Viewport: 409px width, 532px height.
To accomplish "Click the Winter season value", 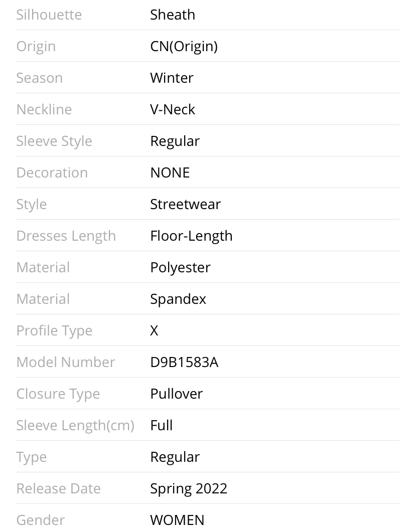I will [172, 78].
